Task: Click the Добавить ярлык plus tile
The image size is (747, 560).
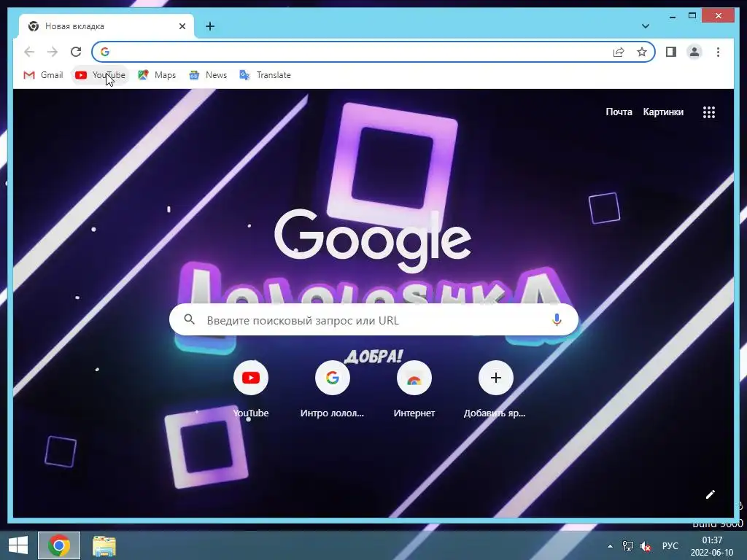Action: click(x=495, y=389)
